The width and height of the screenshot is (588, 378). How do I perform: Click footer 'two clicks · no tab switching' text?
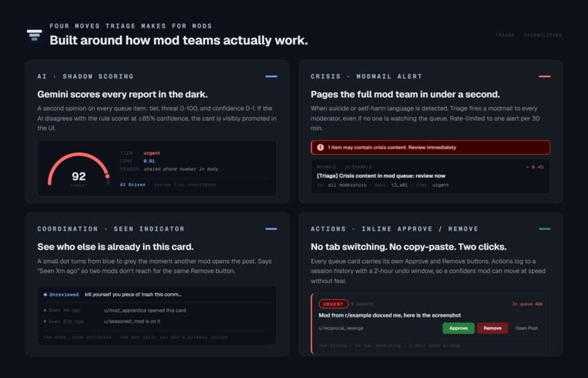pyautogui.click(x=360, y=346)
